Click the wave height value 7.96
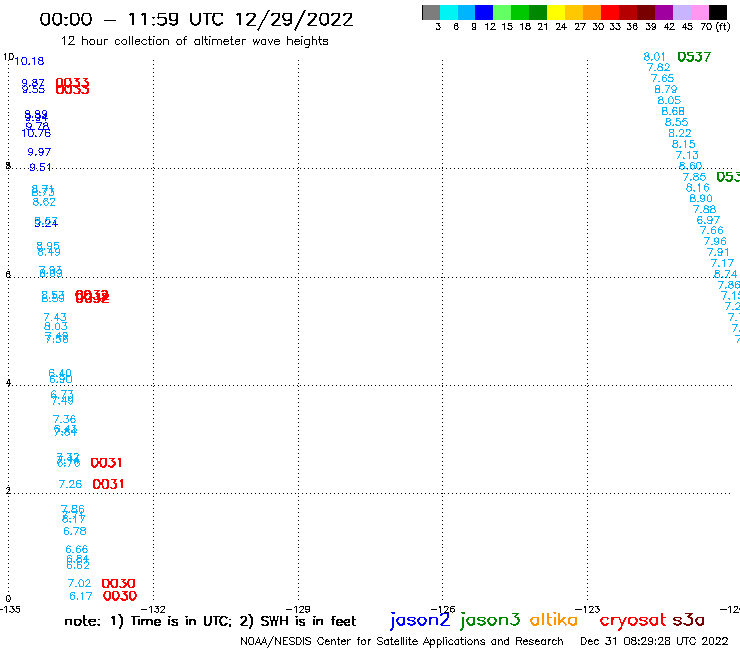740x650 pixels. 715,242
